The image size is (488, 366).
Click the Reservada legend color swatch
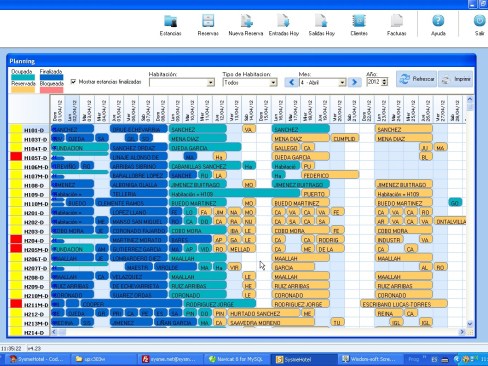pyautogui.click(x=23, y=89)
